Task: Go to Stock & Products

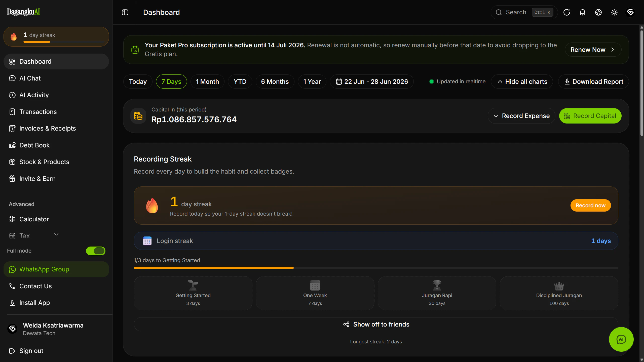Action: [x=56, y=162]
